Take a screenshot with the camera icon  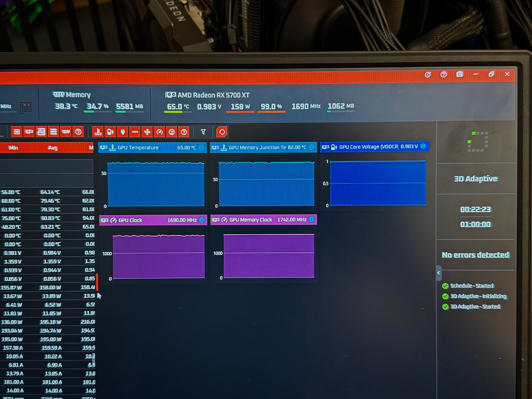(460, 74)
